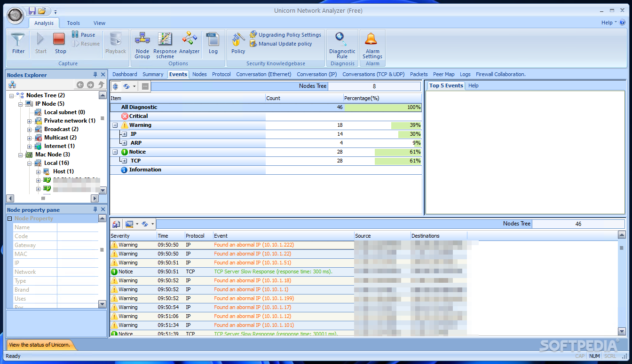Select event Found an abnormal IP (10.10.1.222)

[x=254, y=245]
